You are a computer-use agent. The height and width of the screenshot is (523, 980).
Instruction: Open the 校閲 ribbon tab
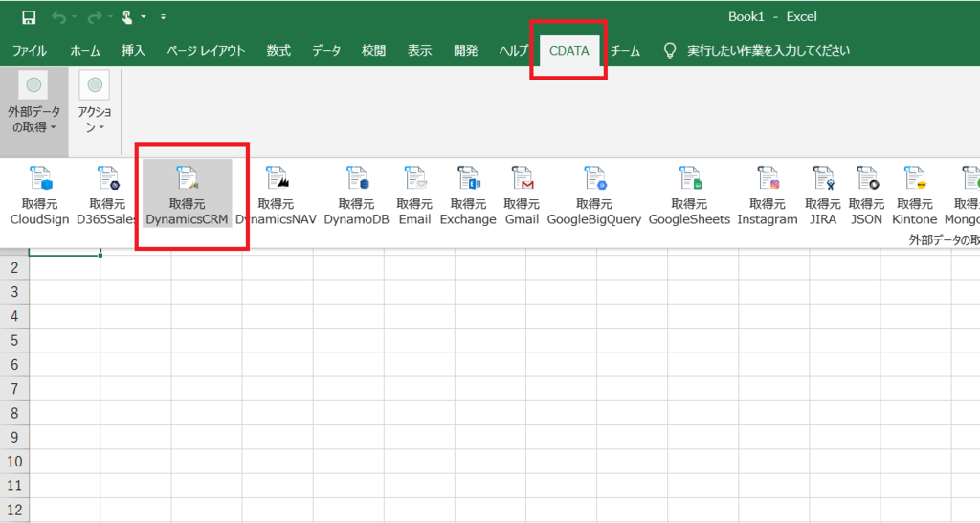pyautogui.click(x=374, y=51)
